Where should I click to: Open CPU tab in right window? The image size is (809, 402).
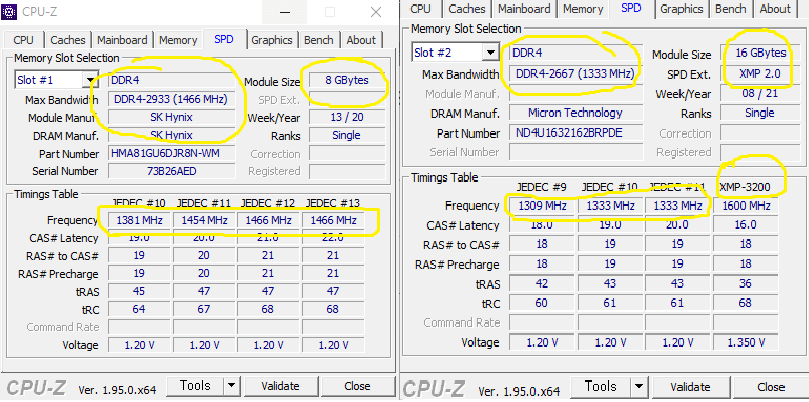[420, 9]
